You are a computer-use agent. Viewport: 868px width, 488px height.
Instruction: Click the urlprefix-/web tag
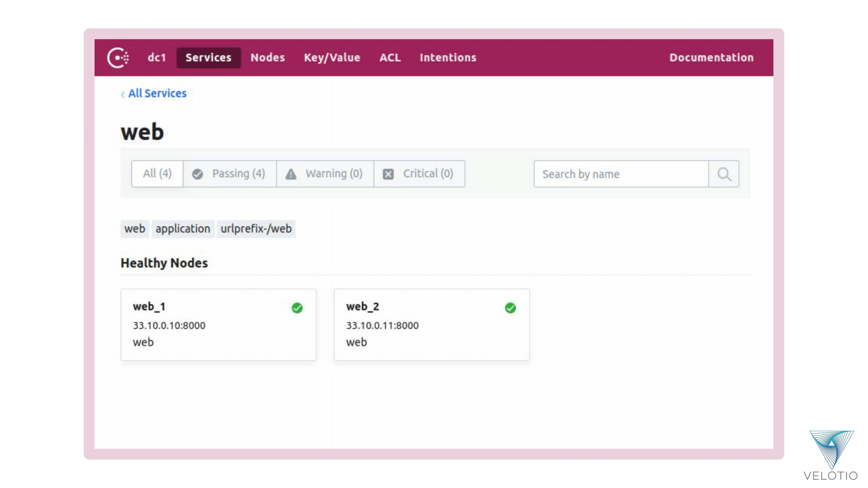point(256,229)
